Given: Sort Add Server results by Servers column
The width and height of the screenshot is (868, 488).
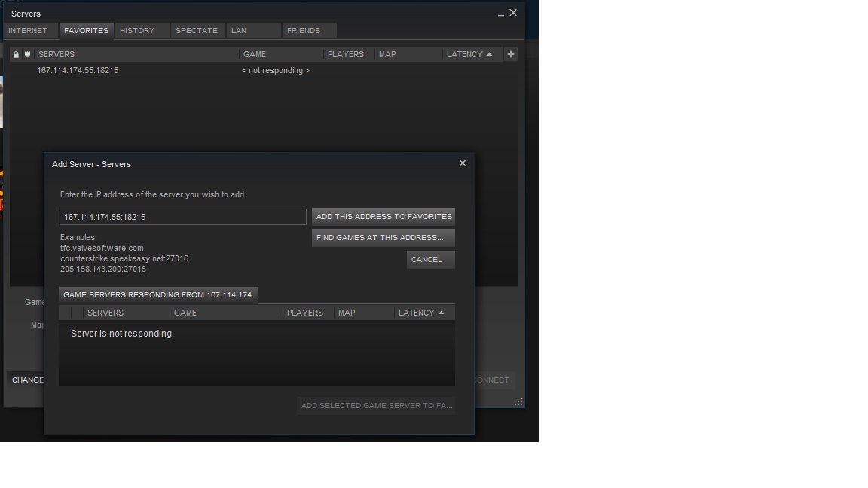Looking at the screenshot, I should 127,313.
